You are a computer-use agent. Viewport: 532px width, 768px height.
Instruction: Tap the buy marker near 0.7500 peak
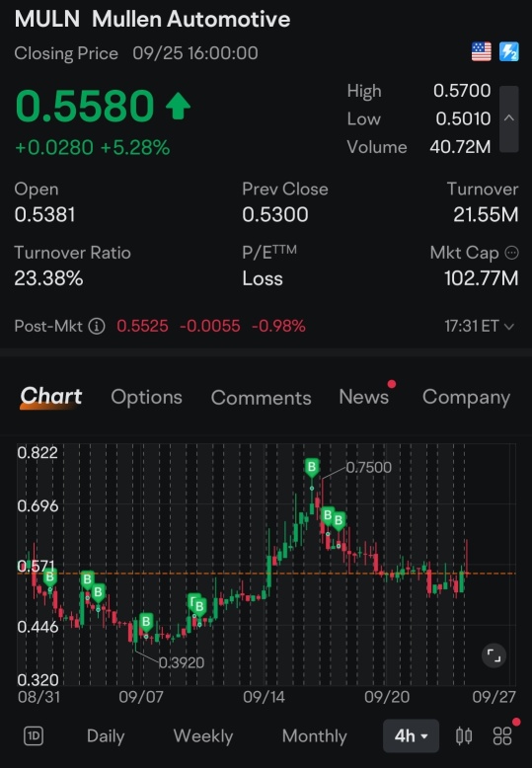pos(312,467)
